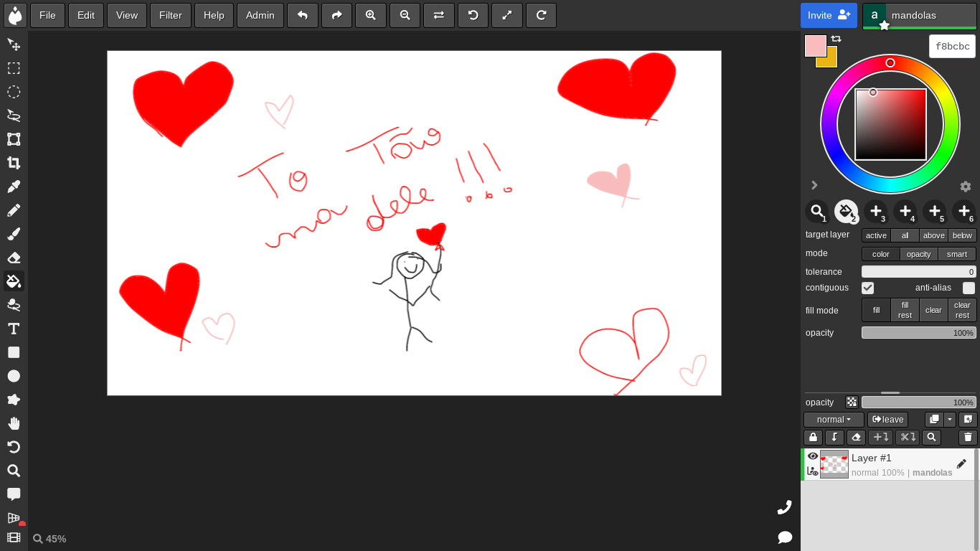Select the Rotate view tool

pyautogui.click(x=14, y=447)
